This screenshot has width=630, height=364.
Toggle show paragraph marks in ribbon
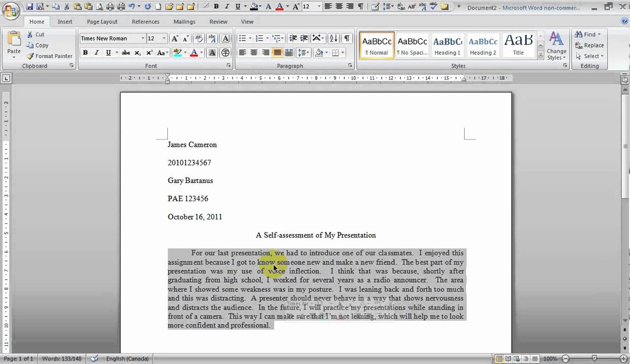coord(347,38)
